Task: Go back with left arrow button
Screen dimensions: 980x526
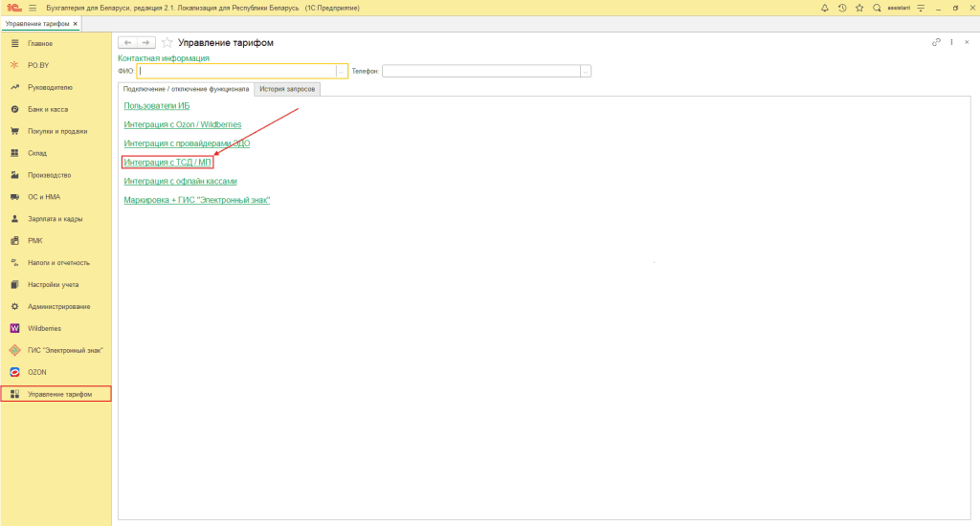Action: coord(127,42)
